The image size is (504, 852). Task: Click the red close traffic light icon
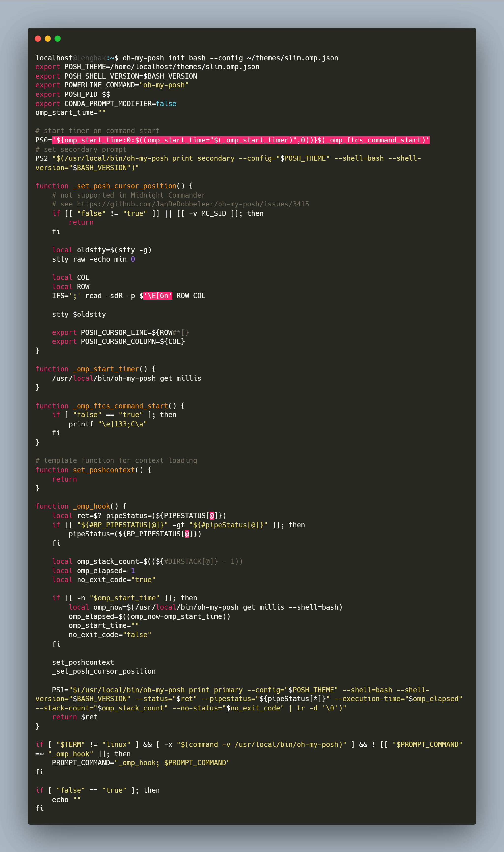coord(37,39)
